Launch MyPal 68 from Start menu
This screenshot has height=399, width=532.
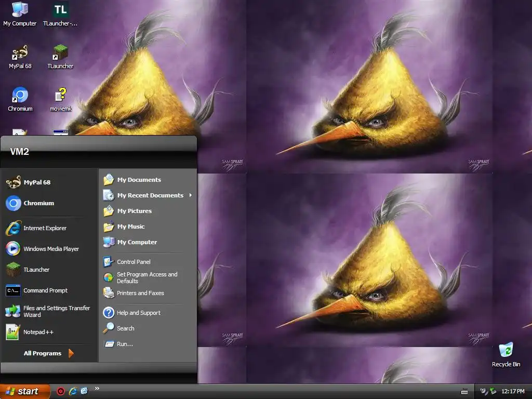[49, 182]
